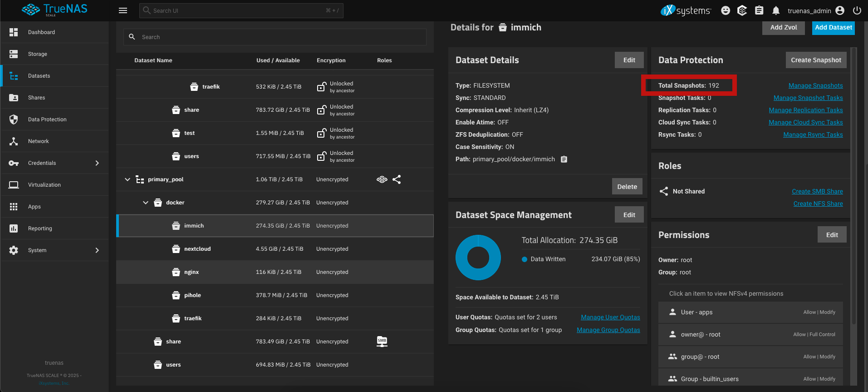Edit Dataset Space Management
868x392 pixels.
(x=629, y=215)
